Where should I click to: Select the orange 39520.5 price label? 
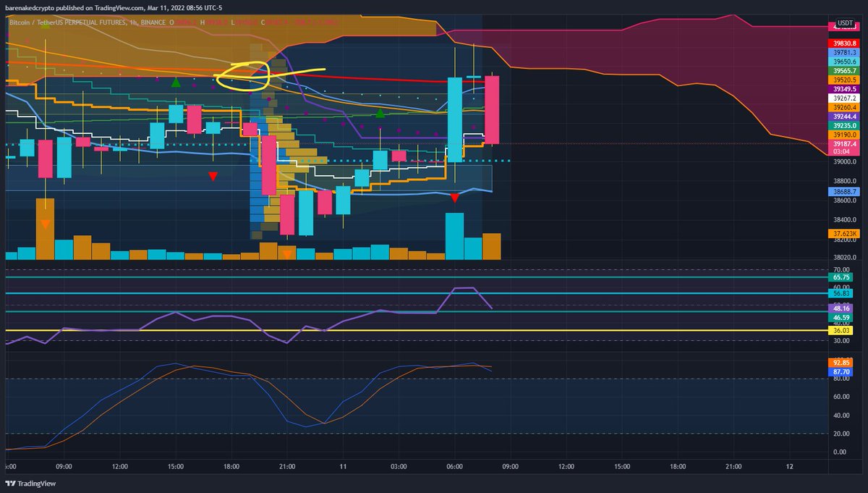pyautogui.click(x=843, y=80)
